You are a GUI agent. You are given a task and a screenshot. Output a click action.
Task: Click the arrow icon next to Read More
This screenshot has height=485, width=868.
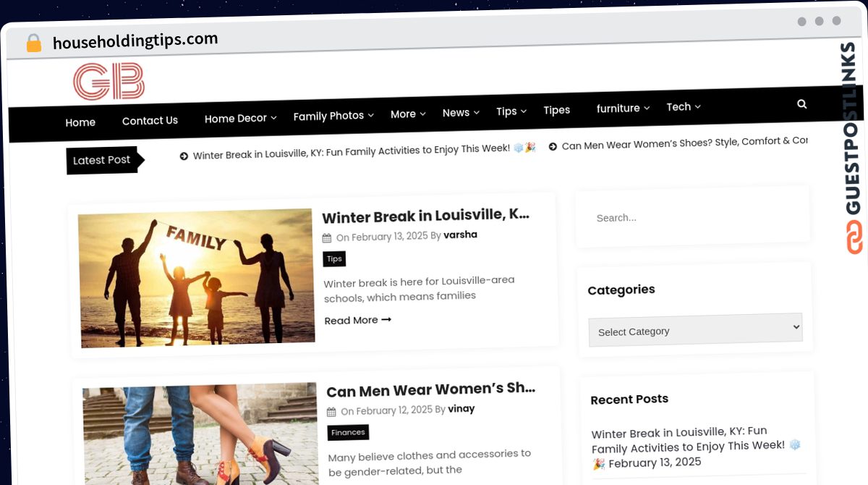[386, 319]
